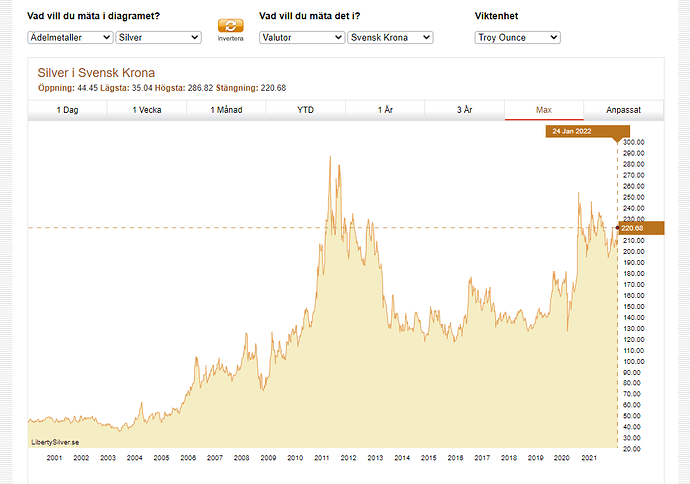
Task: Show the YTD chart range
Action: 306,110
